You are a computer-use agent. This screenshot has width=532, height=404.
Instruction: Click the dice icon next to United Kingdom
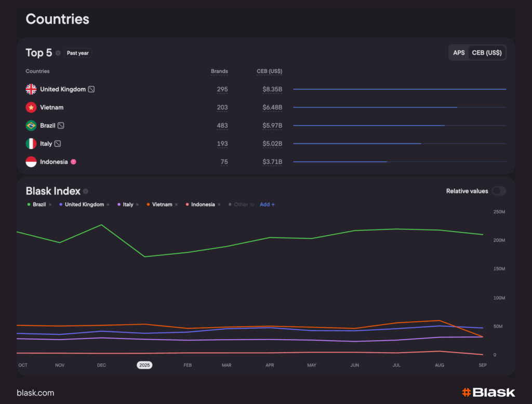click(91, 89)
